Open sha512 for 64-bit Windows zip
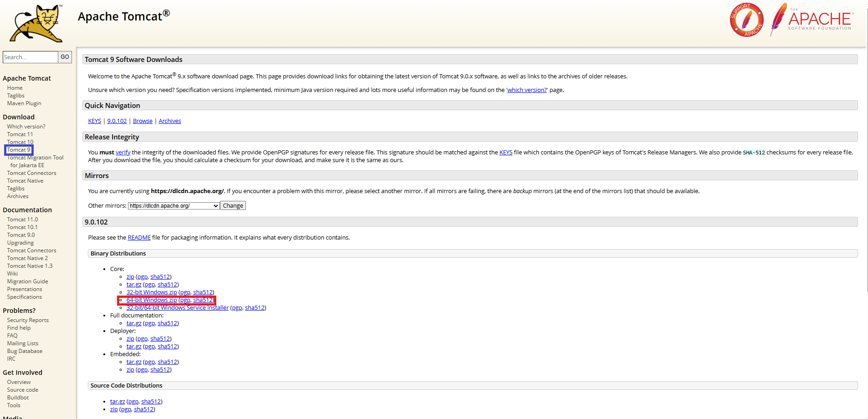Viewport: 868px width, 419px height. (x=203, y=300)
